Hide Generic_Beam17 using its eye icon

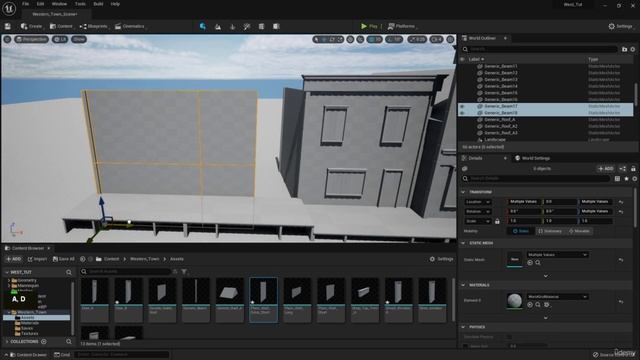462,106
